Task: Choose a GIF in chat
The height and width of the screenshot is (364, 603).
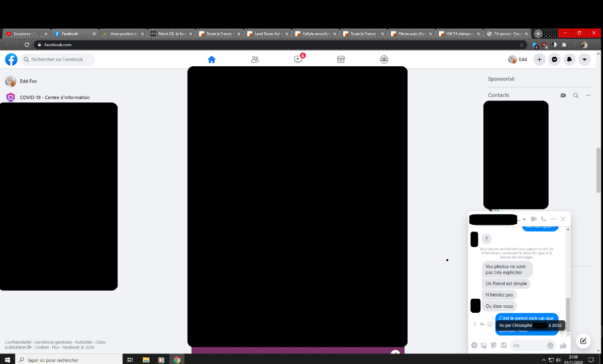Action: point(503,345)
